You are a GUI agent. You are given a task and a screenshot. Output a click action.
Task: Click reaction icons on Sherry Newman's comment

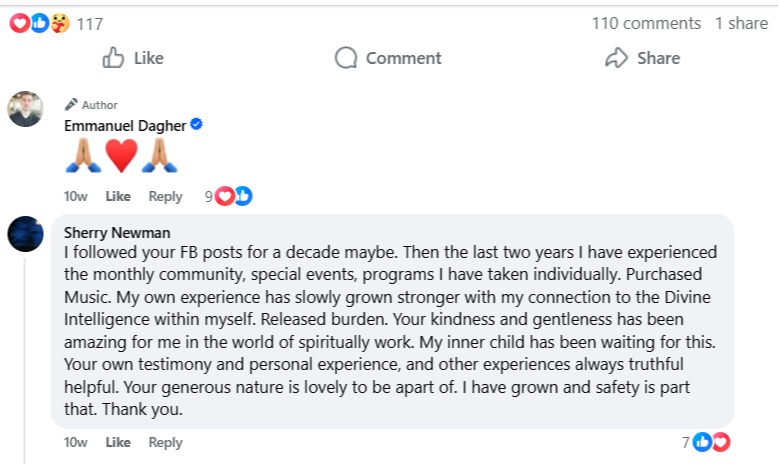711,441
